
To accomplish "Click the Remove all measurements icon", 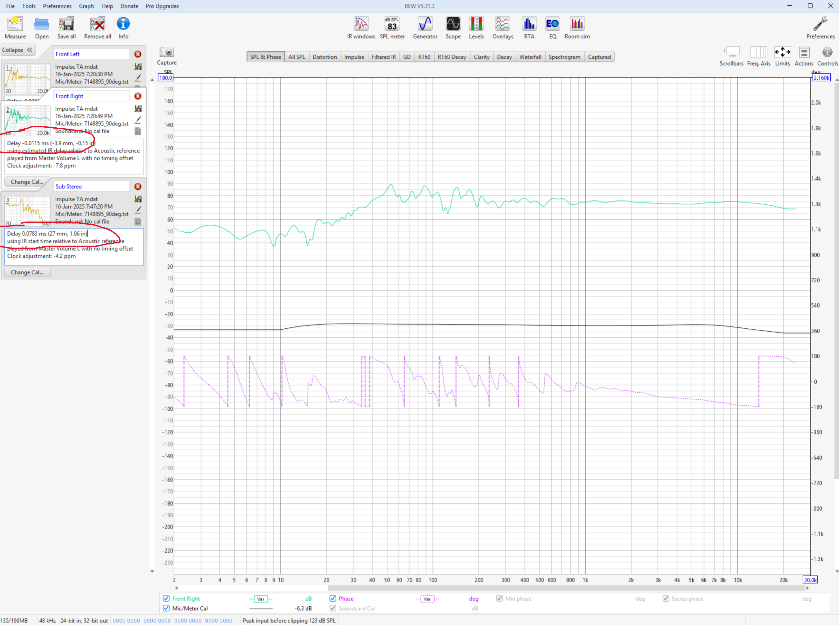I will tap(97, 28).
